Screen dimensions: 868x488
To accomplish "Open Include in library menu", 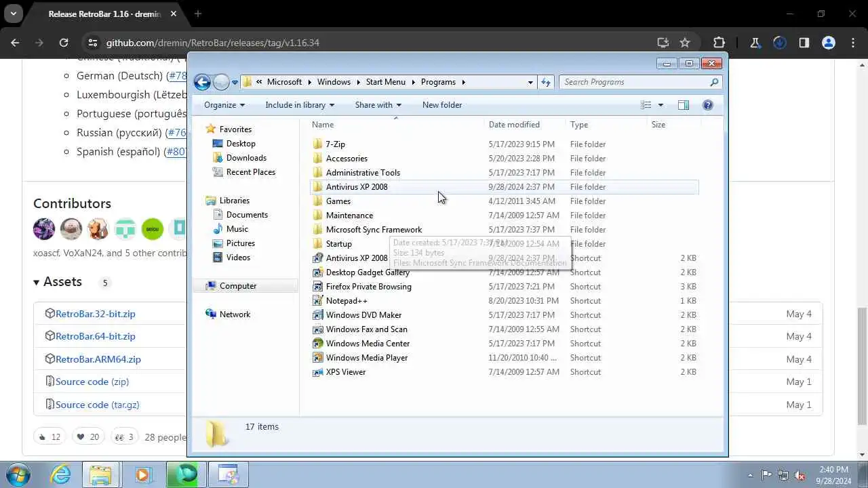I will click(x=300, y=105).
